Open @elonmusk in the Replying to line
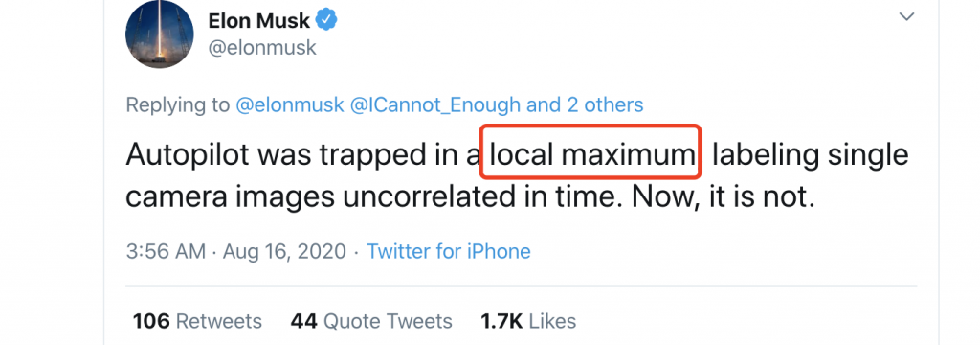This screenshot has height=345, width=980. click(290, 104)
